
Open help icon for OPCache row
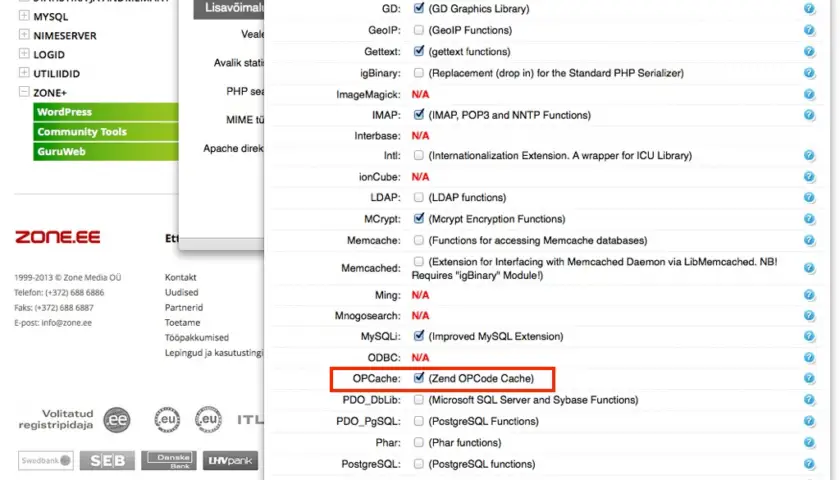click(x=809, y=378)
